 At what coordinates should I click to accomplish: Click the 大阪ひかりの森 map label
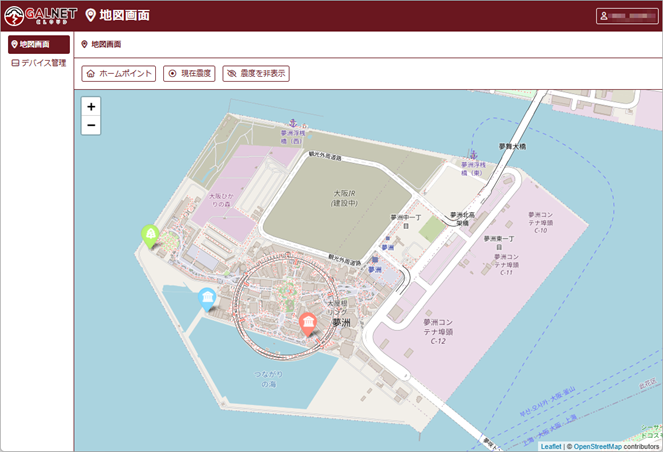pos(221,200)
